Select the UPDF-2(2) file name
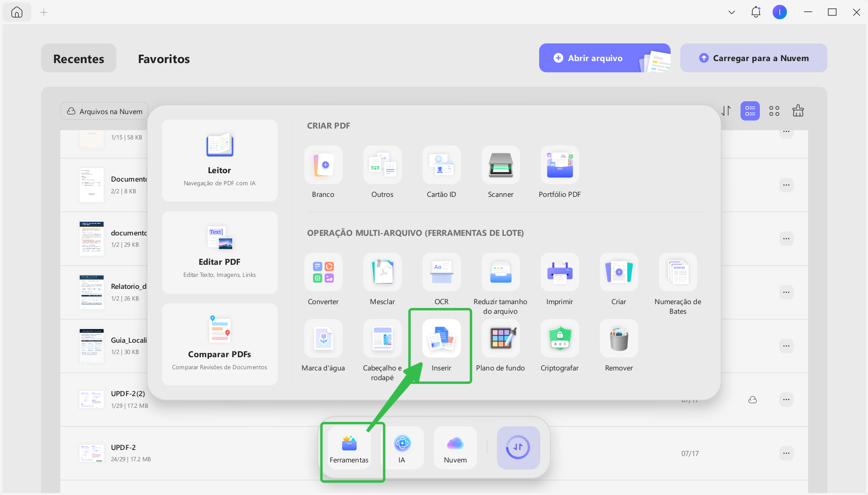868x495 pixels. pyautogui.click(x=128, y=394)
